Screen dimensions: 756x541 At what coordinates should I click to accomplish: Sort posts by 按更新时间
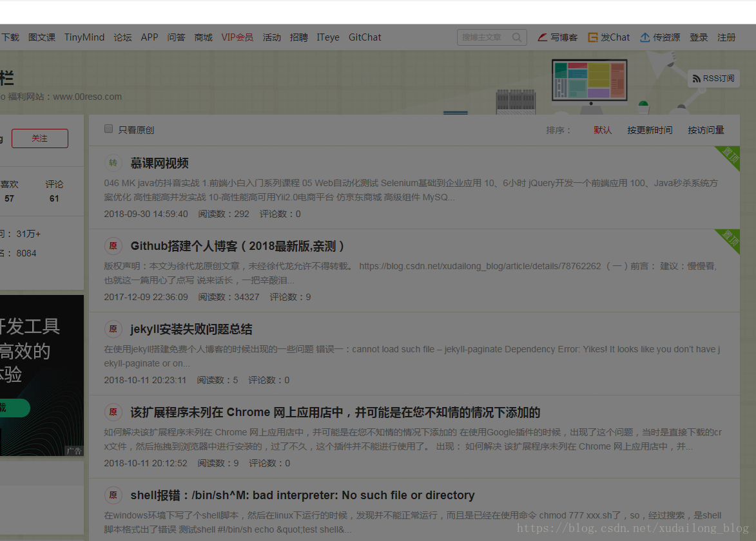(x=650, y=130)
